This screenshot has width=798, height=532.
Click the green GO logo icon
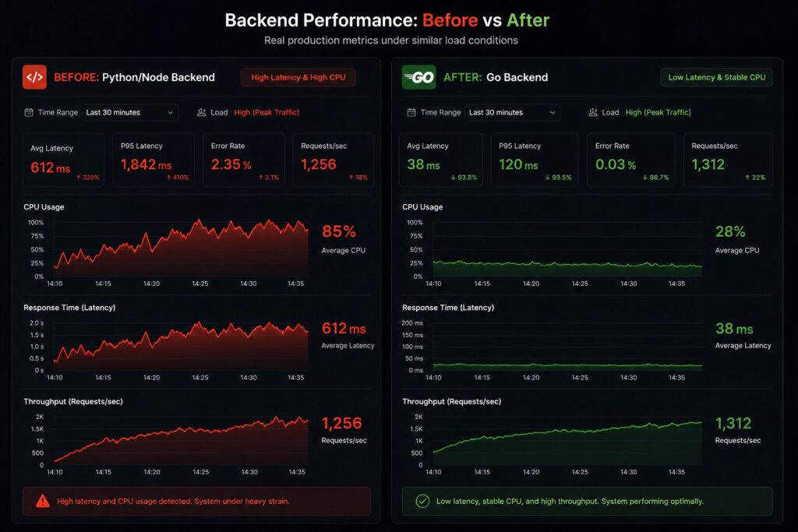pos(418,77)
